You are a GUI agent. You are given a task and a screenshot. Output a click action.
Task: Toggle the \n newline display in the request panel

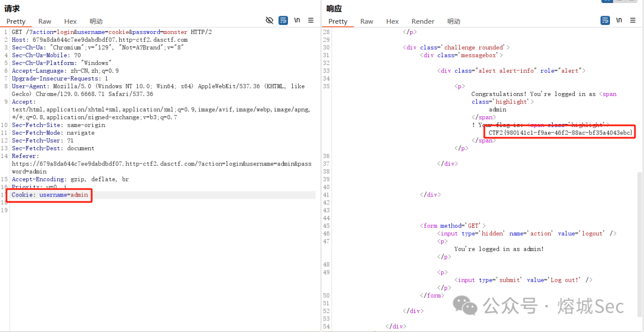(x=297, y=20)
